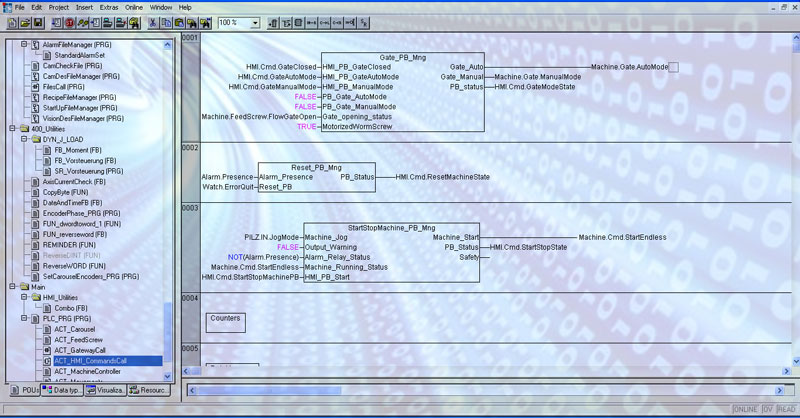The width and height of the screenshot is (800, 418).
Task: Collapse the DYN_J_LOAD folder
Action: coord(24,139)
